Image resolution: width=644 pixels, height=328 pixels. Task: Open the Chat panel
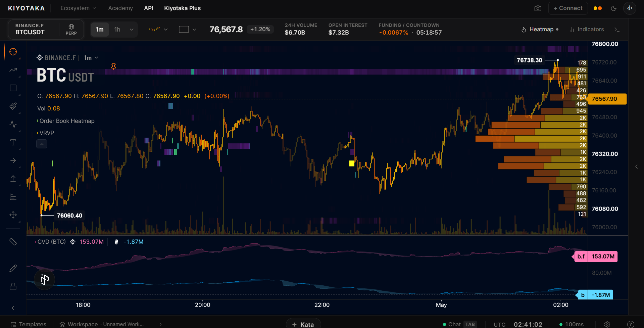click(x=459, y=324)
